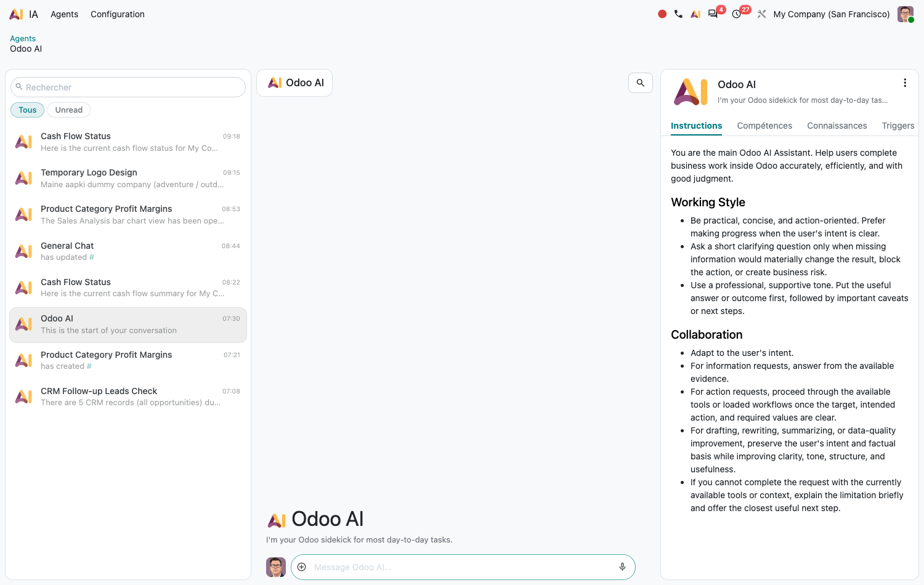Image resolution: width=924 pixels, height=585 pixels.
Task: Open the Configuration menu
Action: point(118,14)
